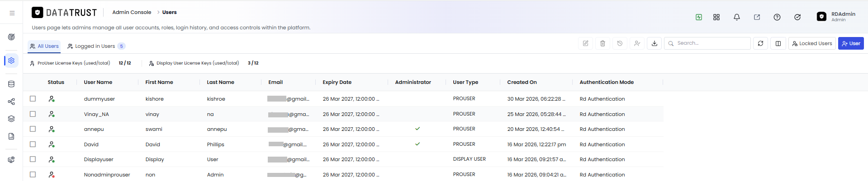Sort by the Email column header

(x=275, y=82)
